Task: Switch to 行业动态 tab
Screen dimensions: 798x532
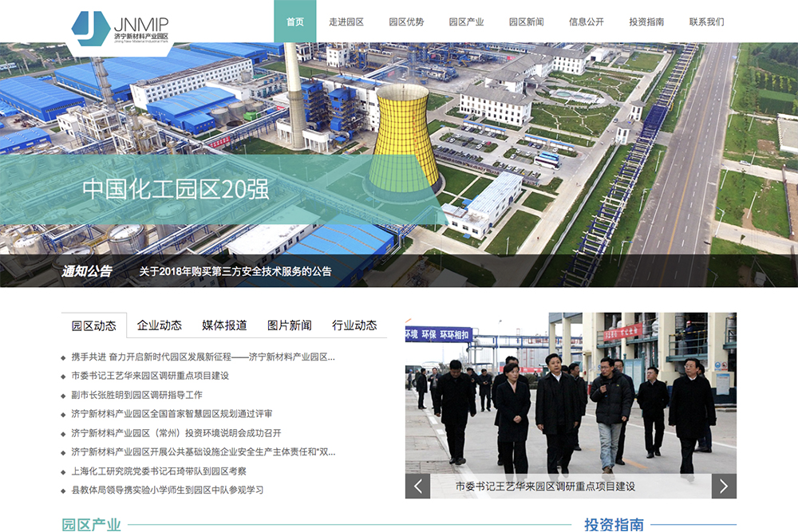Action: tap(354, 325)
